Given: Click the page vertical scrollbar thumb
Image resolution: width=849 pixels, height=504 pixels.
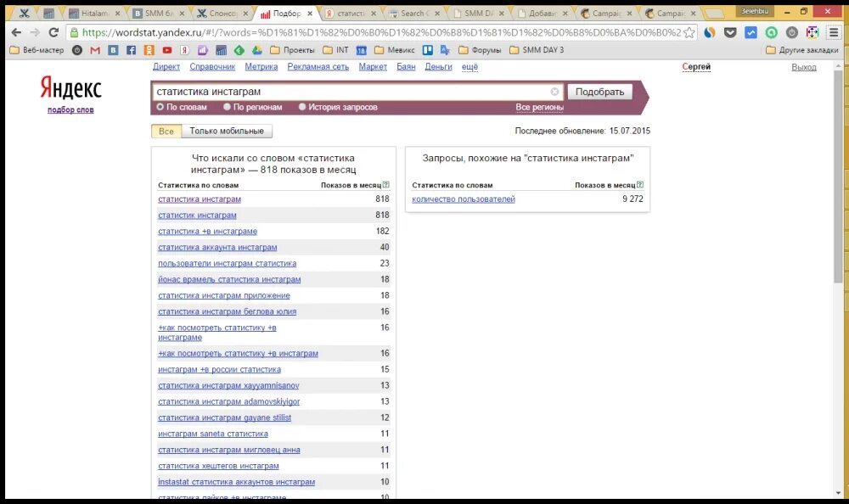Looking at the screenshot, I should (x=838, y=176).
